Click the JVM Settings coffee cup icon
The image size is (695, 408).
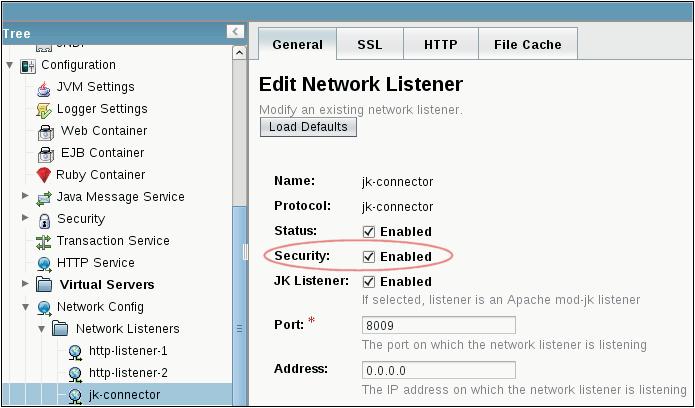[43, 87]
